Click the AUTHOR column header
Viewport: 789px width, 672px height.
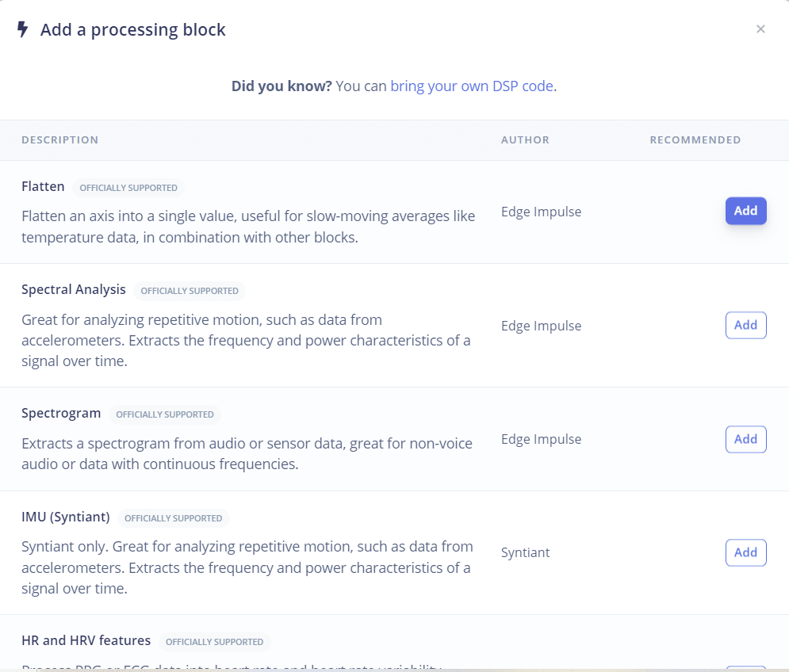click(525, 140)
